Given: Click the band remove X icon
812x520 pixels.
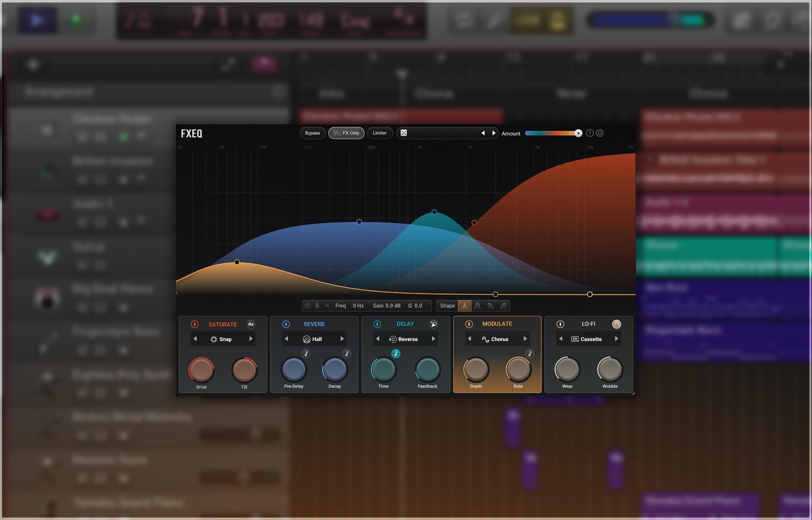Looking at the screenshot, I should click(327, 306).
